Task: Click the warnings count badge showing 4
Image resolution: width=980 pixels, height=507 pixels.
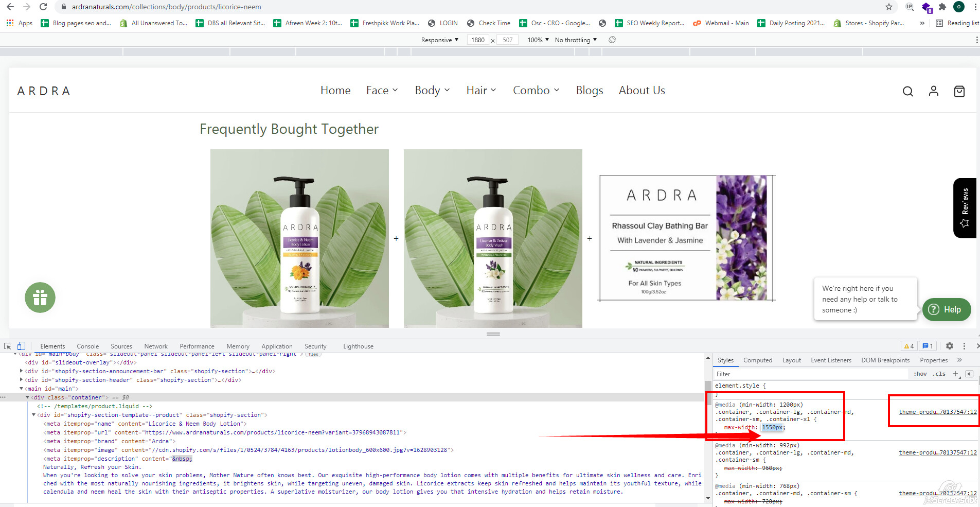Action: (909, 346)
